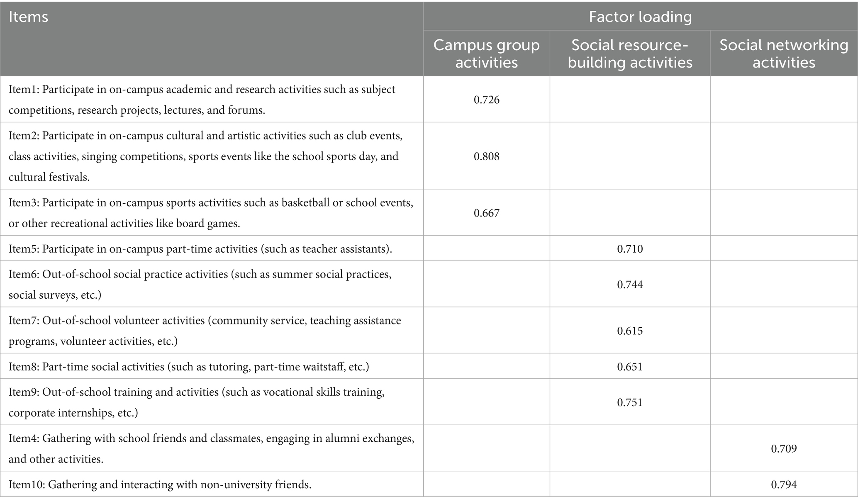Click the 0.744 loading value

coord(630,285)
